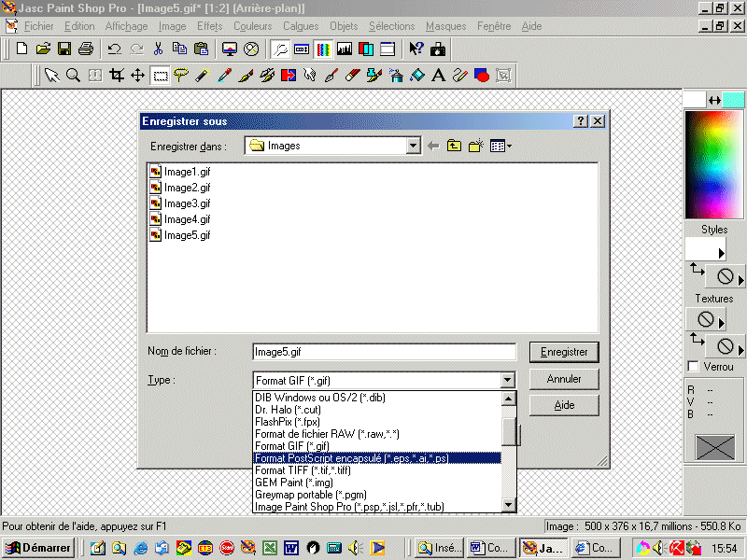Image resolution: width=747 pixels, height=560 pixels.
Task: Select the Paint Brush tool
Action: point(246,76)
